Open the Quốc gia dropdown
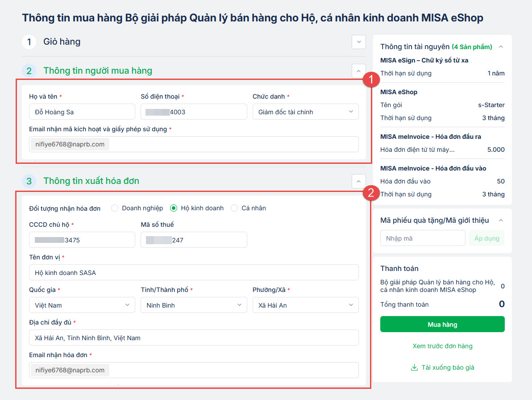532x400 pixels. (82, 305)
